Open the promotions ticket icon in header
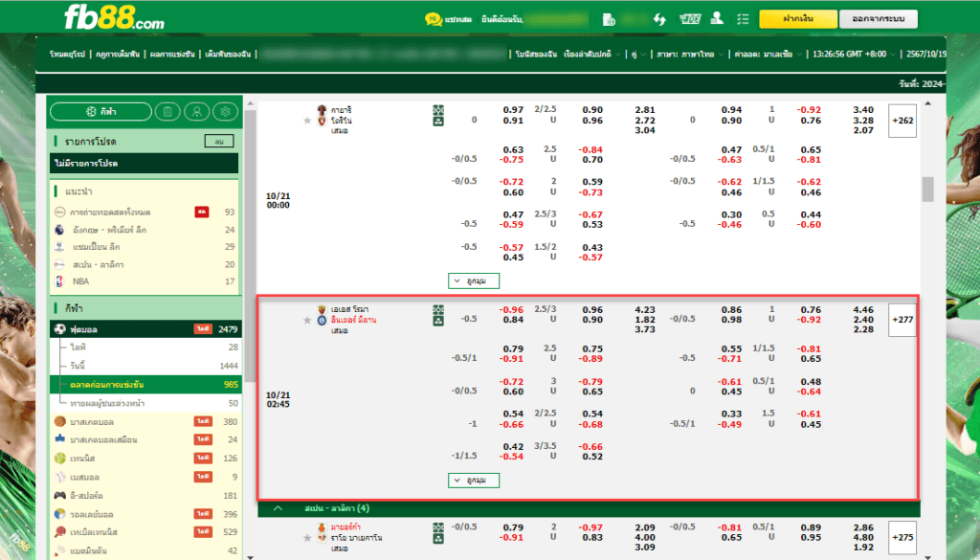Image resolution: width=980 pixels, height=560 pixels. [x=689, y=19]
